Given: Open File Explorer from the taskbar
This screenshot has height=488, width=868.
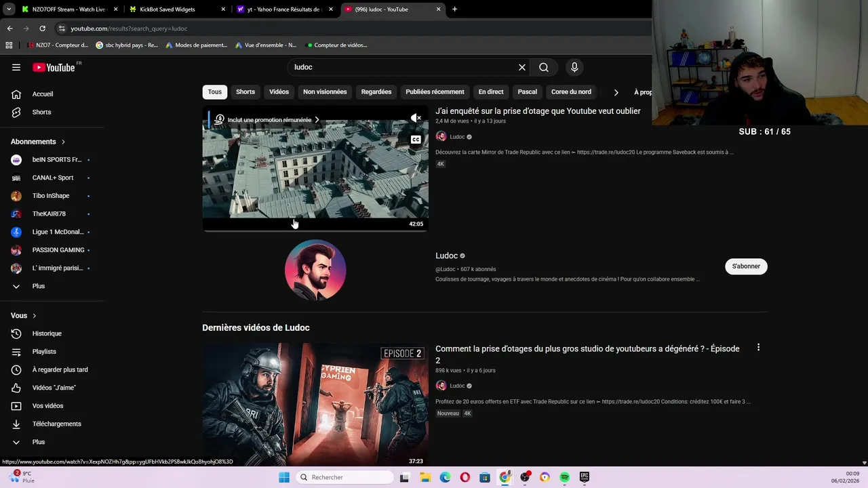Looking at the screenshot, I should coord(425,477).
